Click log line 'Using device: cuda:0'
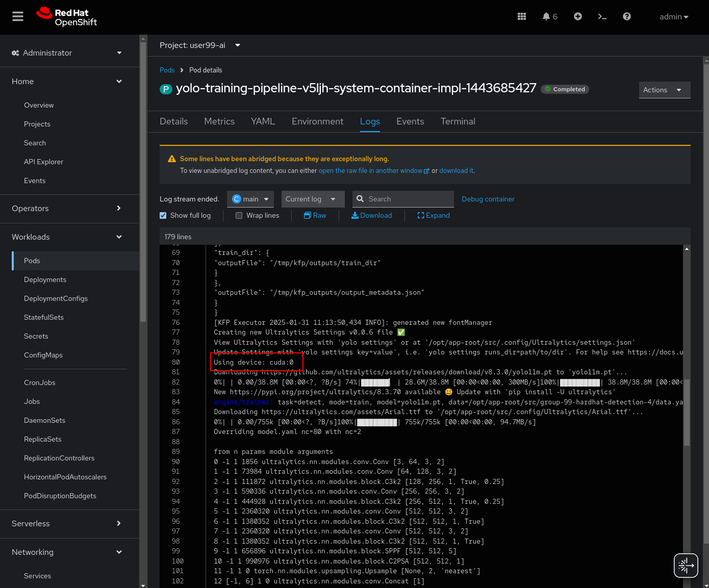This screenshot has height=588, width=709. (254, 362)
